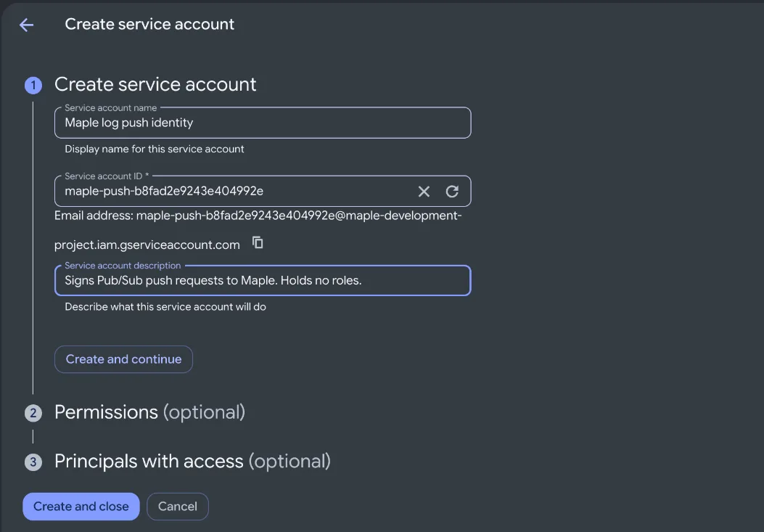Click Create and close

tap(81, 507)
